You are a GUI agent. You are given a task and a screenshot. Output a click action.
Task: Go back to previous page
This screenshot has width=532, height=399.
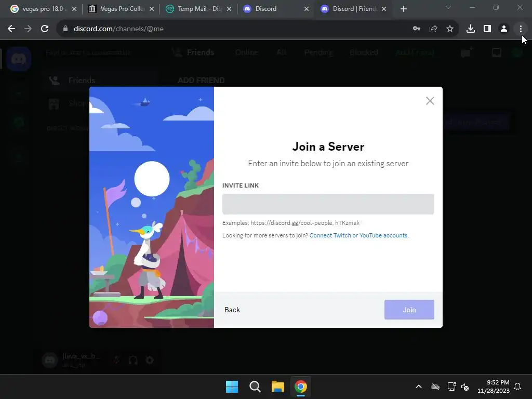click(11, 29)
